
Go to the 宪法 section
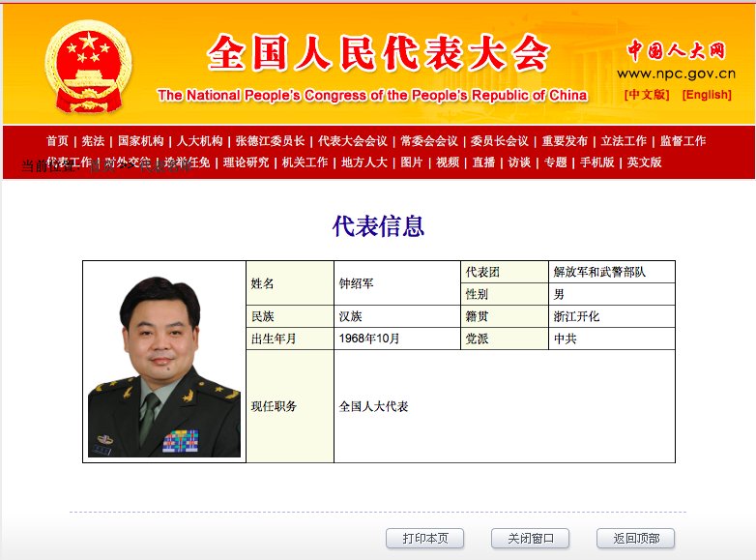93,141
